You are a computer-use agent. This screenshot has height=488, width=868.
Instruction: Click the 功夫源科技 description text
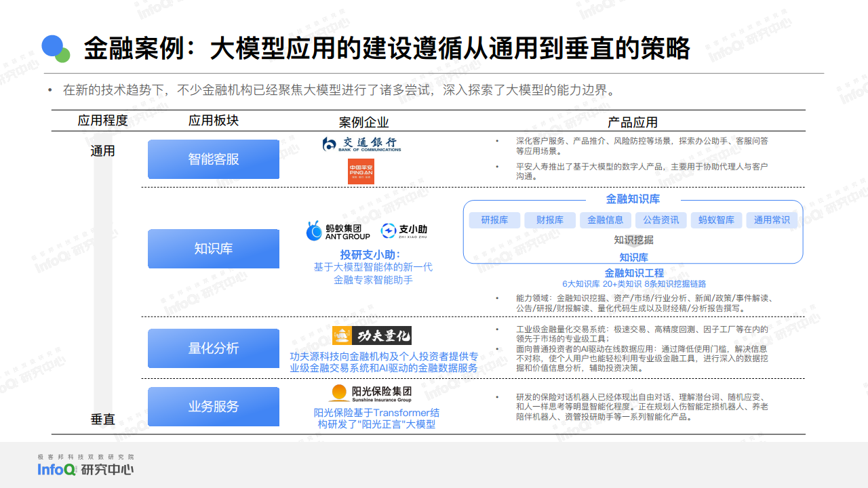(x=384, y=362)
